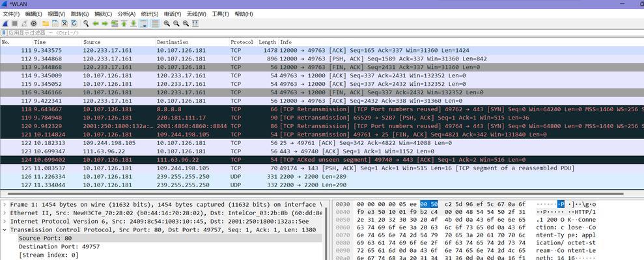Sort packets by the Info column

(x=461, y=42)
